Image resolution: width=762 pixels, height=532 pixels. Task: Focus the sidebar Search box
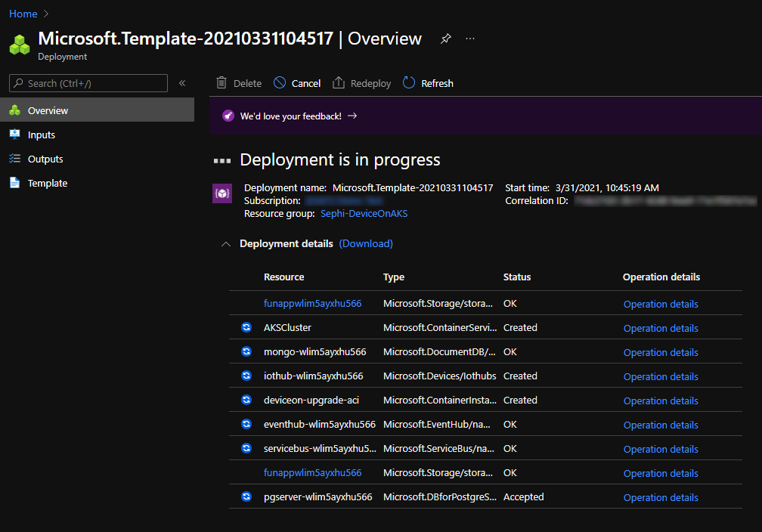click(x=88, y=83)
